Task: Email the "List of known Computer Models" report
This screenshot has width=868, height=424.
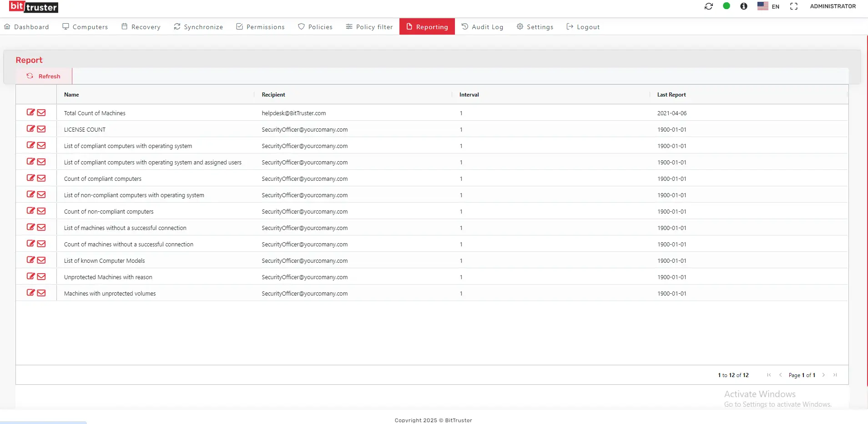Action: pyautogui.click(x=41, y=260)
